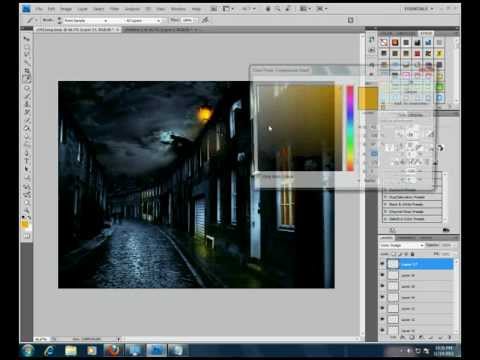This screenshot has height=360, width=480.
Task: Click the Hand icon in the application bar
Action: (268, 9)
